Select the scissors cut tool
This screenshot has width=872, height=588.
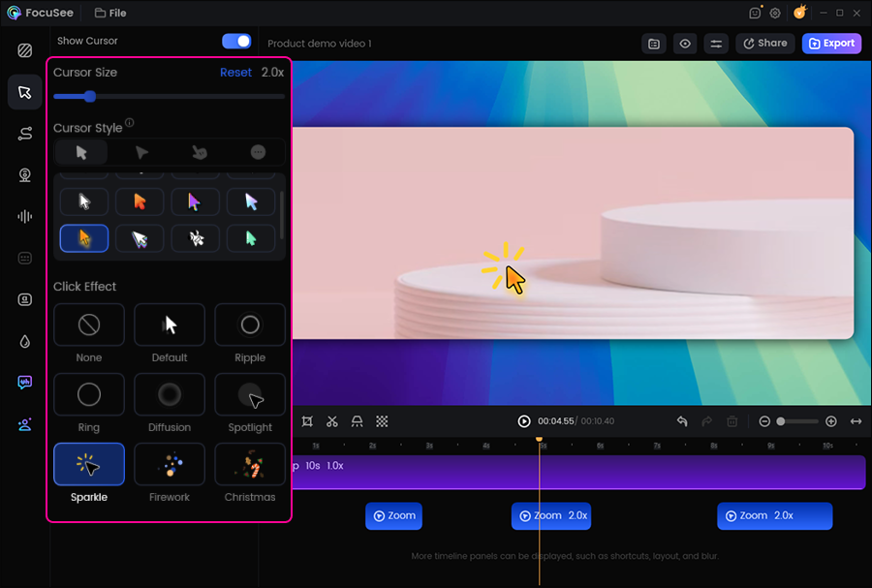332,421
